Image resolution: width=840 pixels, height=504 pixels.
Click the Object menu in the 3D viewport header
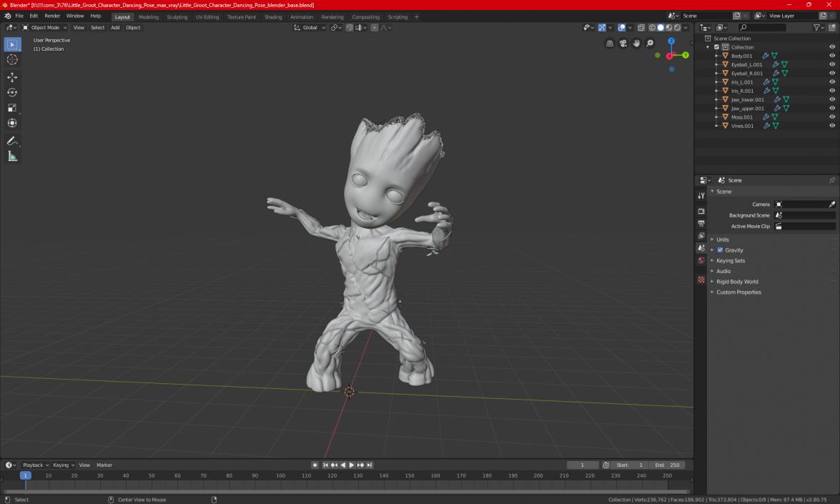tap(133, 27)
